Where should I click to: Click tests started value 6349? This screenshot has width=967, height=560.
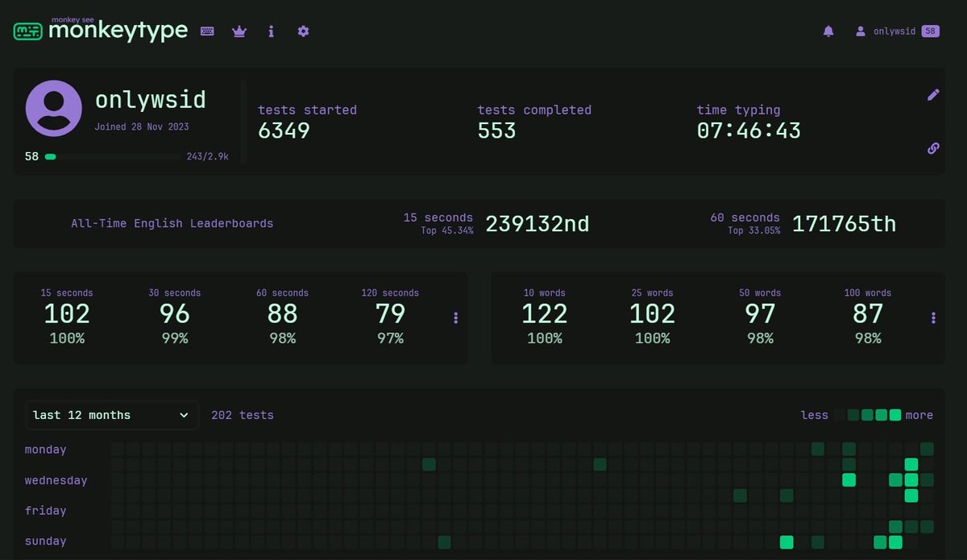click(284, 131)
